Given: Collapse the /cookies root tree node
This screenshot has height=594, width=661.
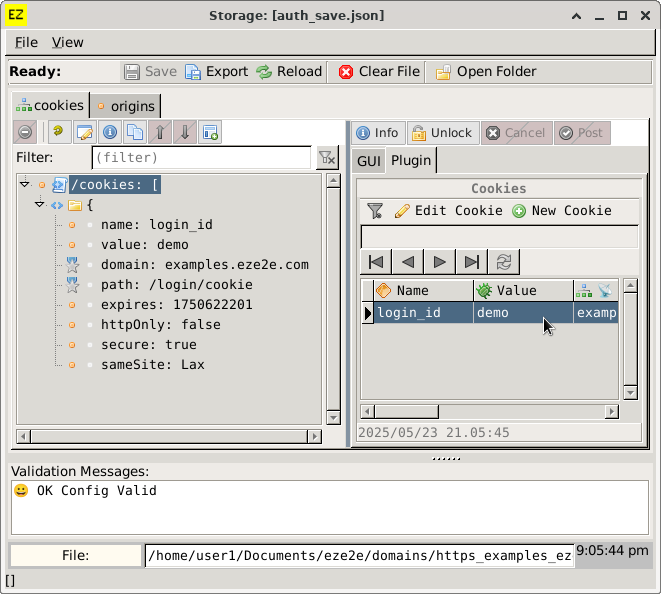Looking at the screenshot, I should tap(24, 184).
